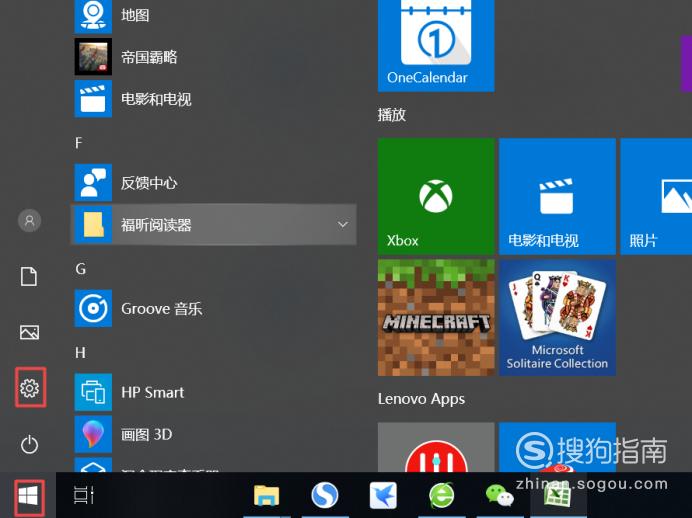Image resolution: width=692 pixels, height=518 pixels.
Task: Open the 照片 tile
Action: [656, 196]
